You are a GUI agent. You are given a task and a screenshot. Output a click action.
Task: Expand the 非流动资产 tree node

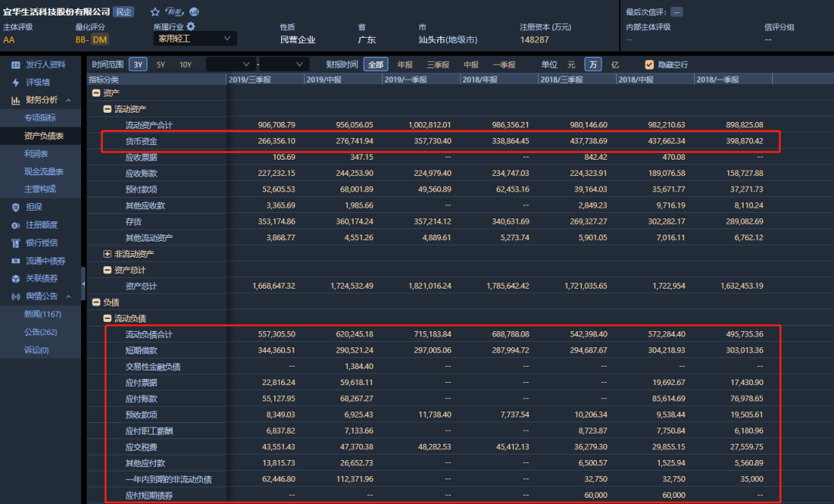[x=107, y=253]
